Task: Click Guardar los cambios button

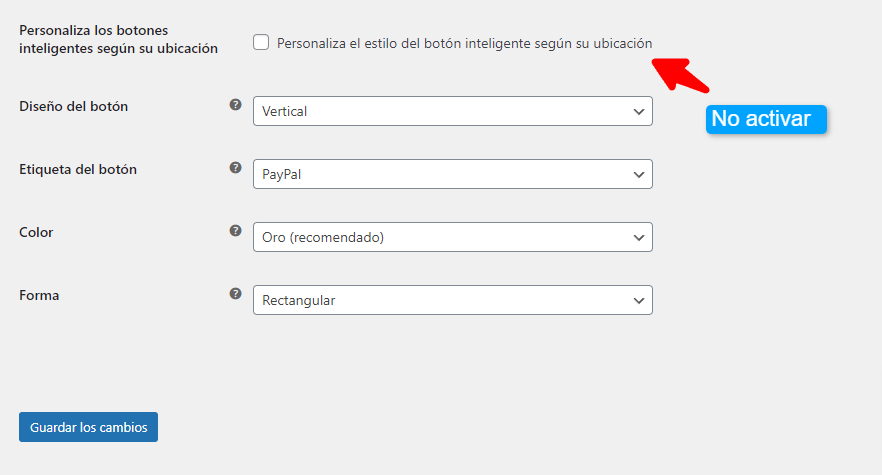Action: click(88, 427)
